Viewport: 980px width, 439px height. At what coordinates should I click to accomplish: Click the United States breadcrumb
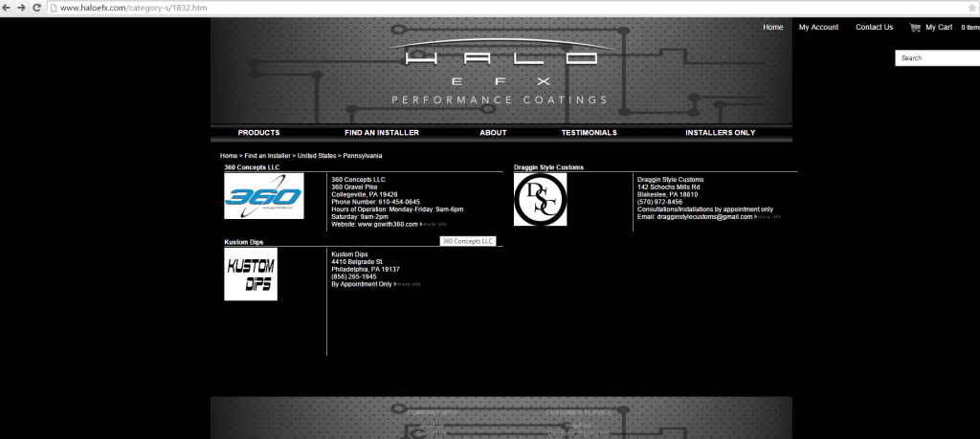316,156
